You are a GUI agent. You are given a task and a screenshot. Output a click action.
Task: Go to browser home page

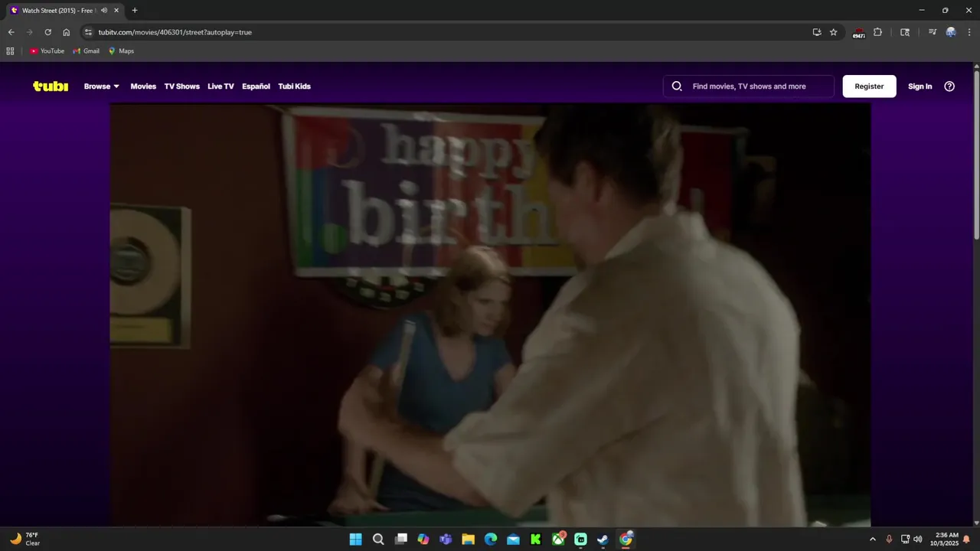(x=66, y=32)
